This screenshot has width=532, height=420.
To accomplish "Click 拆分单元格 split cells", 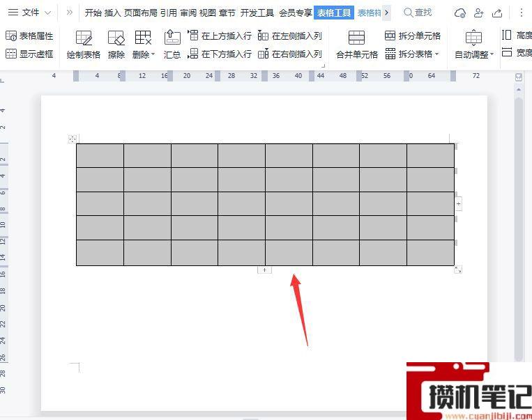I will pyautogui.click(x=413, y=36).
